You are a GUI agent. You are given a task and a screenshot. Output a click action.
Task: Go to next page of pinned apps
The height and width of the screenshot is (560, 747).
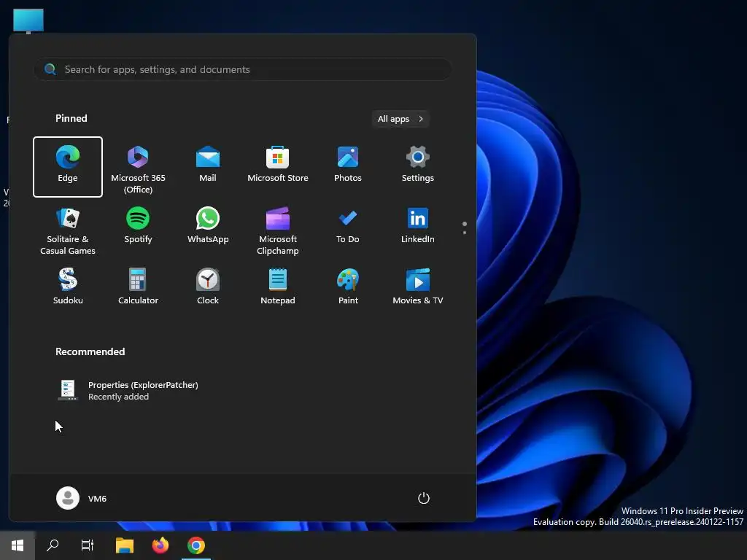pos(465,233)
